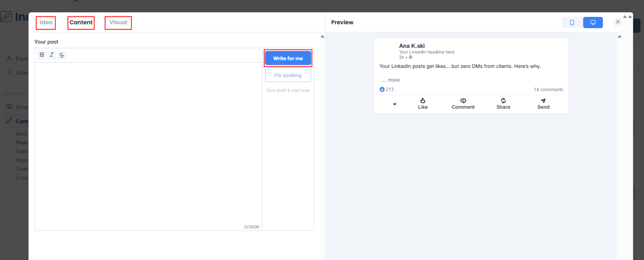Screen dimensions: 644x260
Task: Switch preview to desktop view
Action: point(593,22)
